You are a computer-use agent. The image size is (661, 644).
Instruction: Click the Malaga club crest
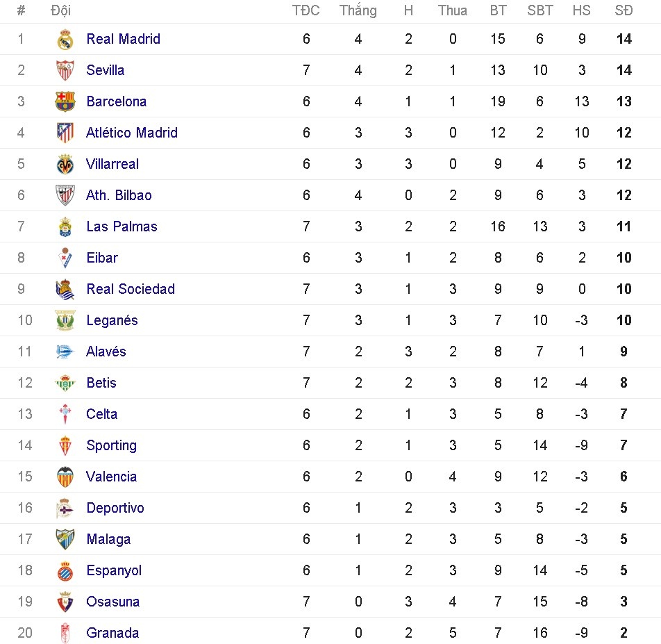pos(65,539)
